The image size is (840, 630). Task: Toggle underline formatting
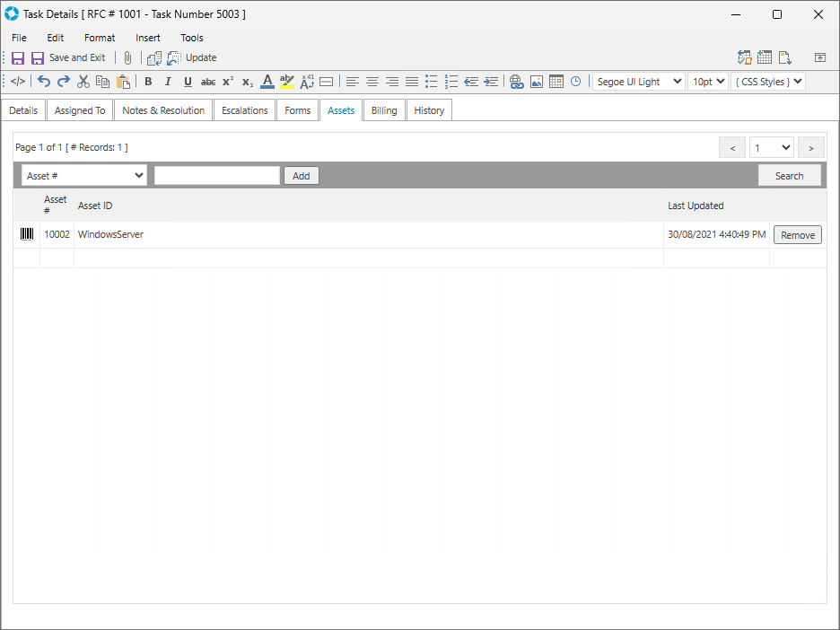[188, 82]
